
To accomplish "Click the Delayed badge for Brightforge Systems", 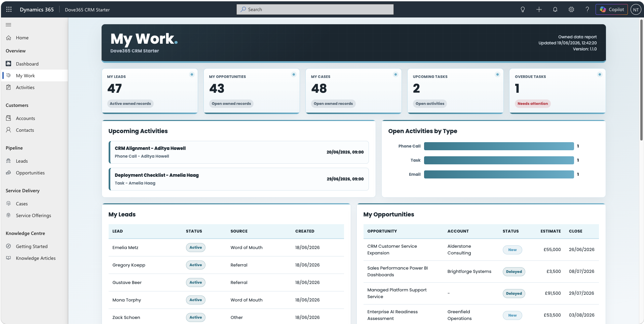I will point(514,272).
